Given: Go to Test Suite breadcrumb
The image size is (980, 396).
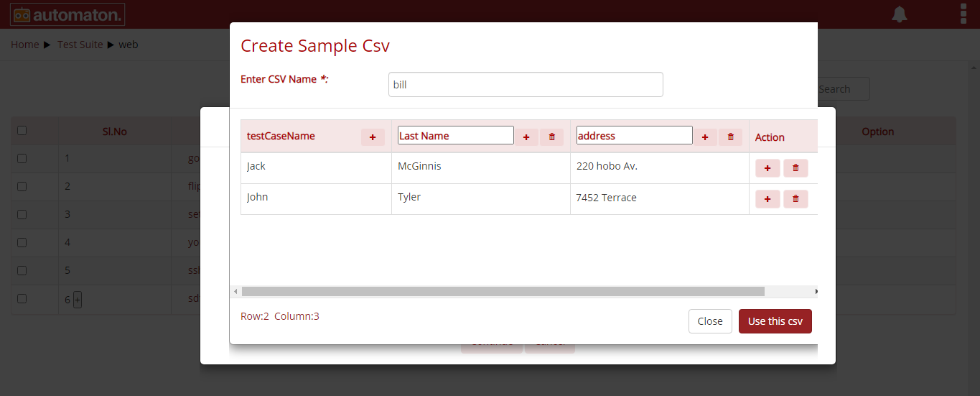Looking at the screenshot, I should (x=80, y=45).
